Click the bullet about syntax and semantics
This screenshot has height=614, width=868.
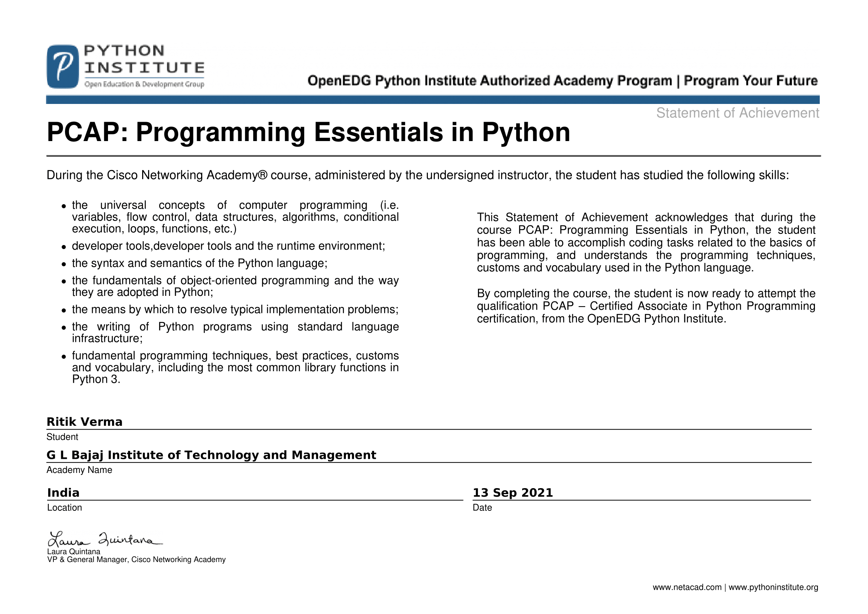[x=200, y=263]
